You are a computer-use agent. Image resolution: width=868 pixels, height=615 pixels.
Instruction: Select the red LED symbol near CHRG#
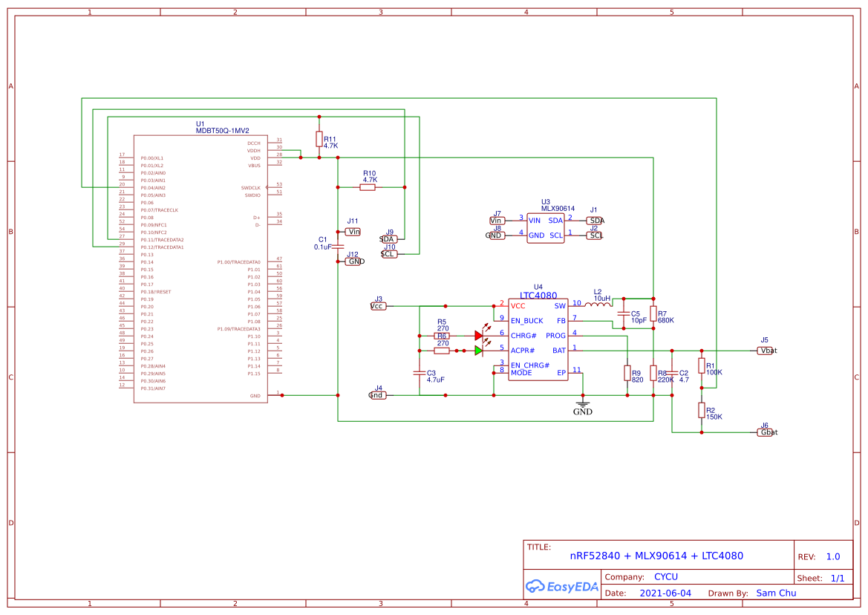point(479,334)
